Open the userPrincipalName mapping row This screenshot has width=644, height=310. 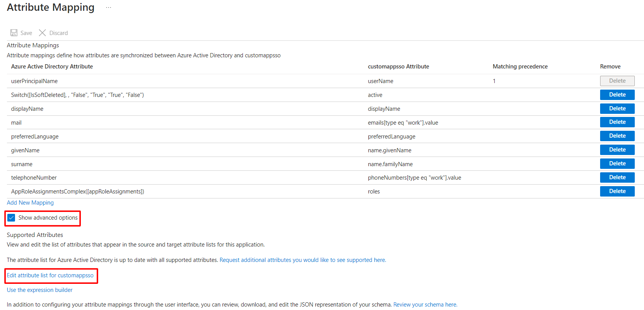[x=34, y=81]
